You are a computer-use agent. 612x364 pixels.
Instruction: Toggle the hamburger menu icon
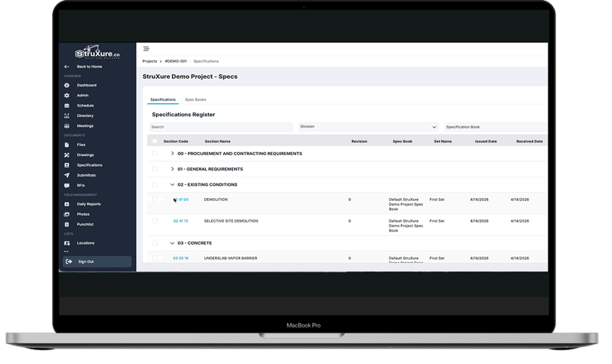146,49
